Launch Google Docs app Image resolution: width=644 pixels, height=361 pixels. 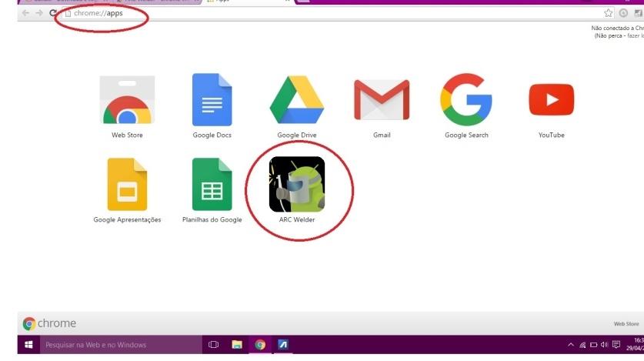coord(212,106)
